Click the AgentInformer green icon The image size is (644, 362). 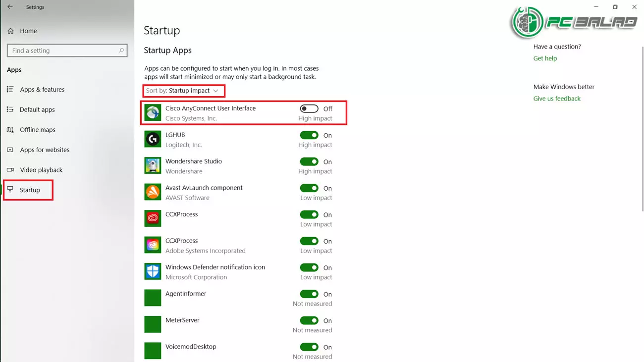[153, 298]
